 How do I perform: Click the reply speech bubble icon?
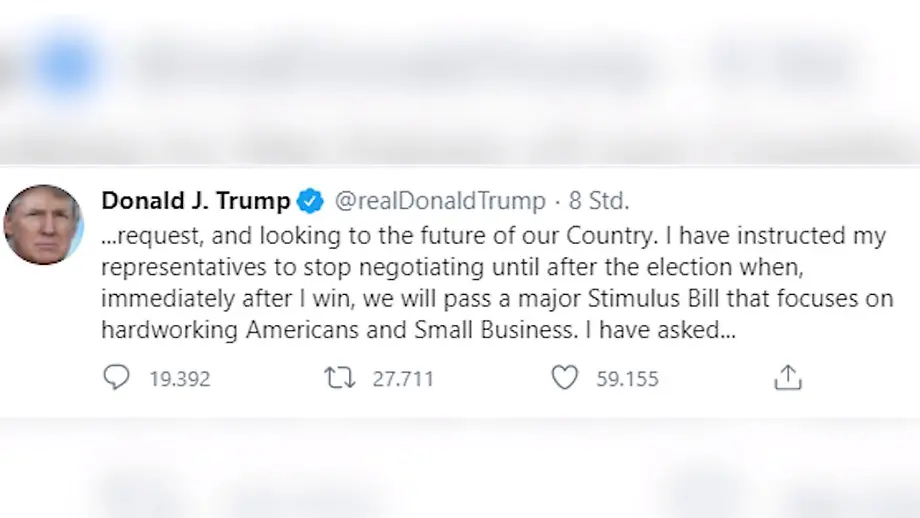117,378
